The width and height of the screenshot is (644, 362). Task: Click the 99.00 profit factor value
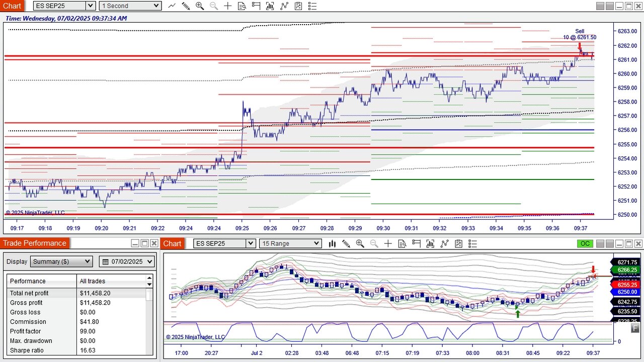(x=88, y=331)
